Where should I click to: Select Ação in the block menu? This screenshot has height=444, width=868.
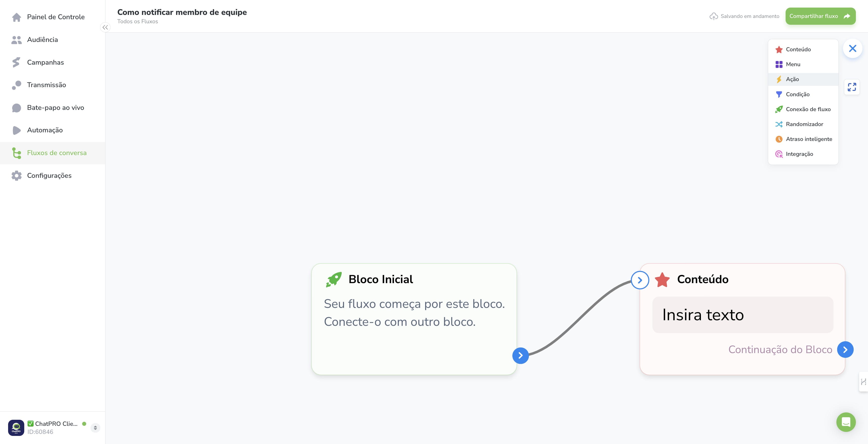(803, 80)
